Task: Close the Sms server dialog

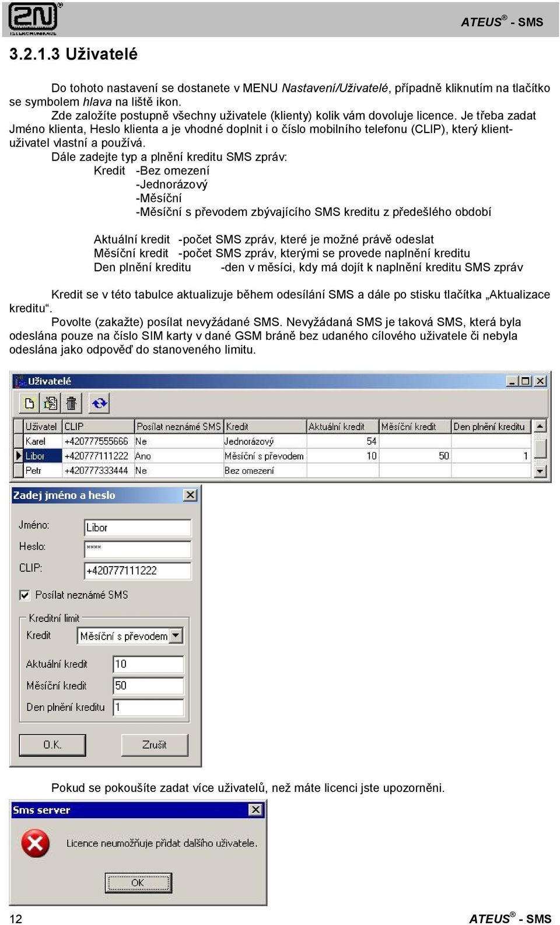Action: pos(256,810)
